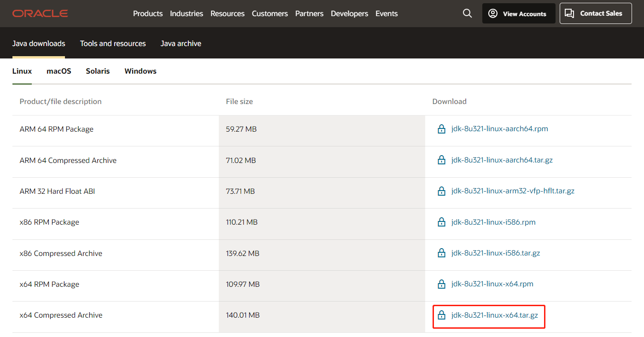Screen dimensions: 644x337
Task: Click the 139.62 MB file size
Action: (243, 254)
